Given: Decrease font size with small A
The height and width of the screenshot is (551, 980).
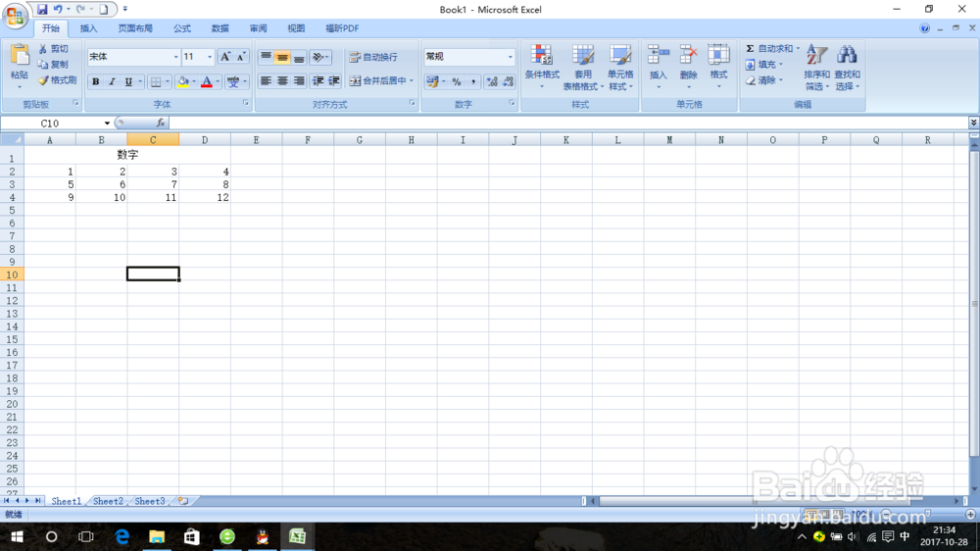Looking at the screenshot, I should [241, 57].
